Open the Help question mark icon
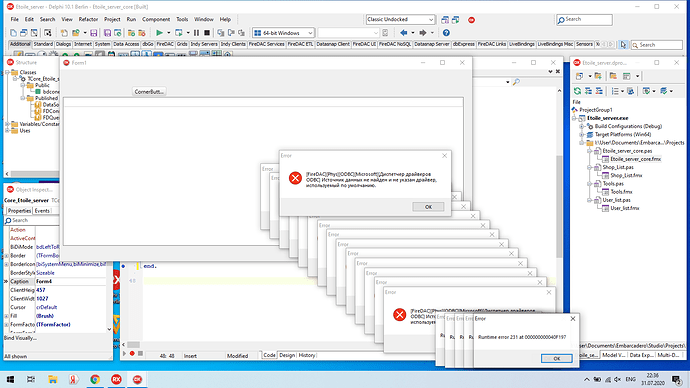The image size is (690, 388). (x=446, y=33)
